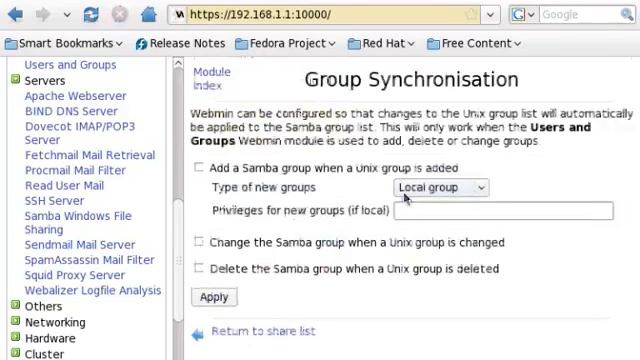This screenshot has width=640, height=360.
Task: Open the Smart Bookmarks folder menu
Action: [64, 43]
